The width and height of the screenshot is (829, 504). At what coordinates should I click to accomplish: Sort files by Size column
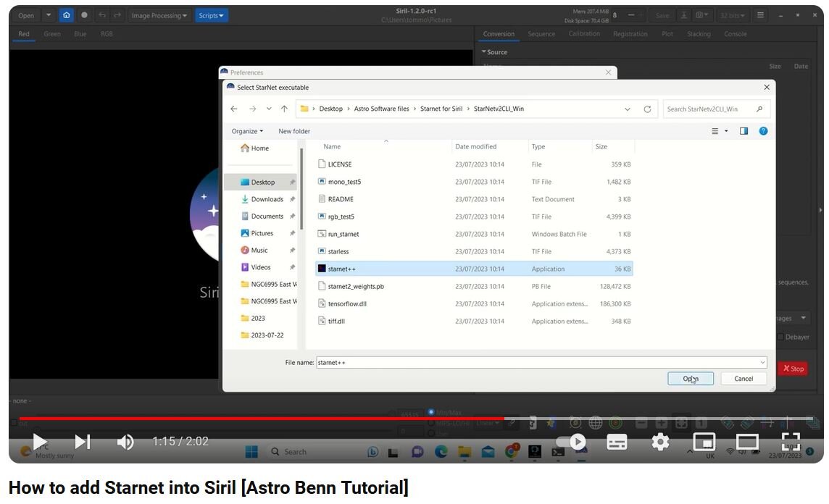601,147
